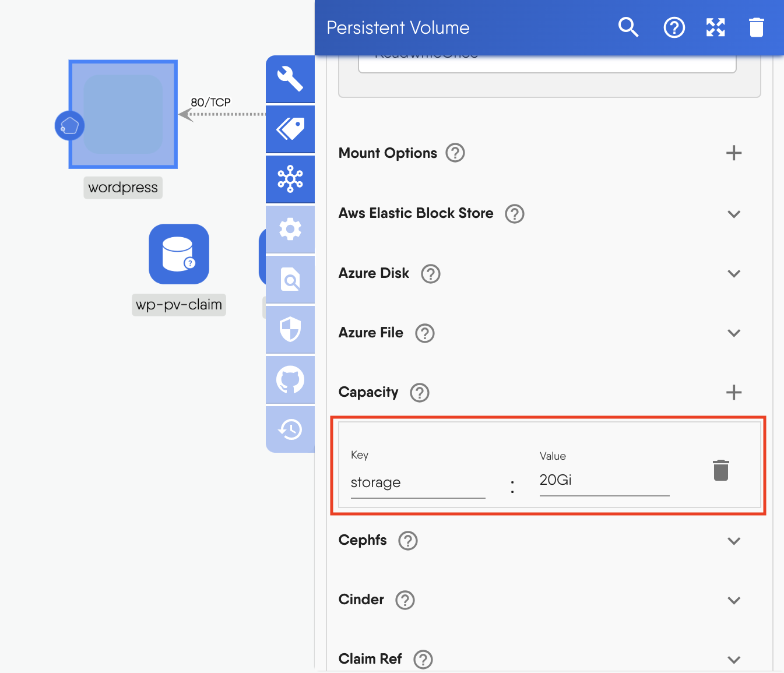Open the labels tag tab
The width and height of the screenshot is (784, 673).
(290, 129)
